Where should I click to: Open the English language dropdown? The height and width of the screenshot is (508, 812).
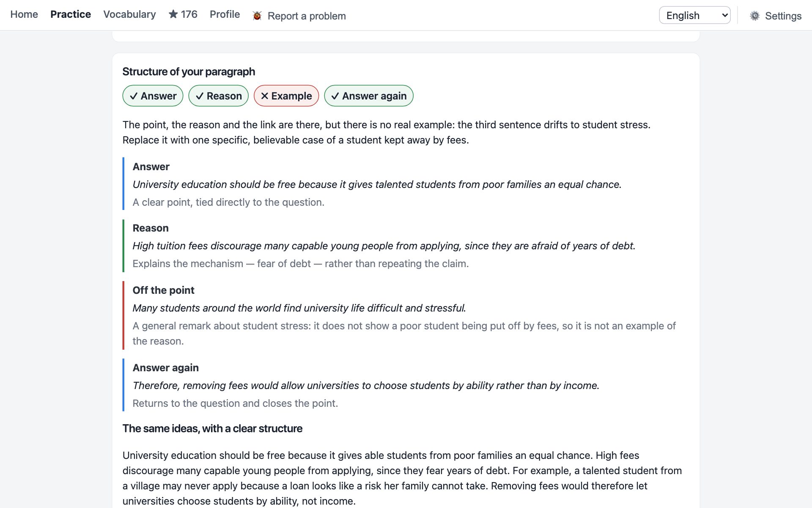click(695, 15)
